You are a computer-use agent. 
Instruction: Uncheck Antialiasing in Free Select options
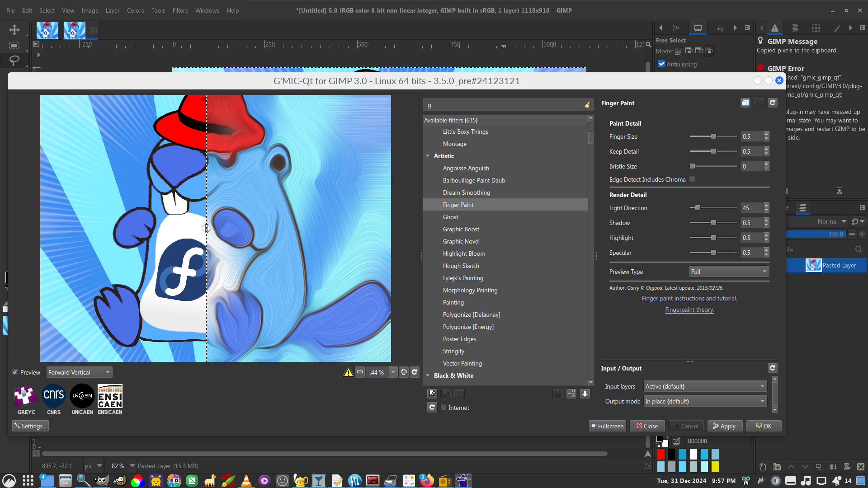click(x=662, y=64)
